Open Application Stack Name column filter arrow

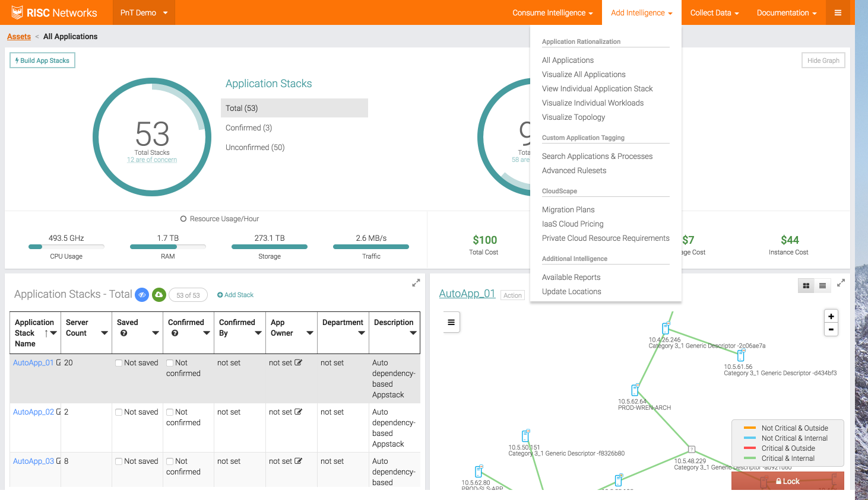coord(53,333)
